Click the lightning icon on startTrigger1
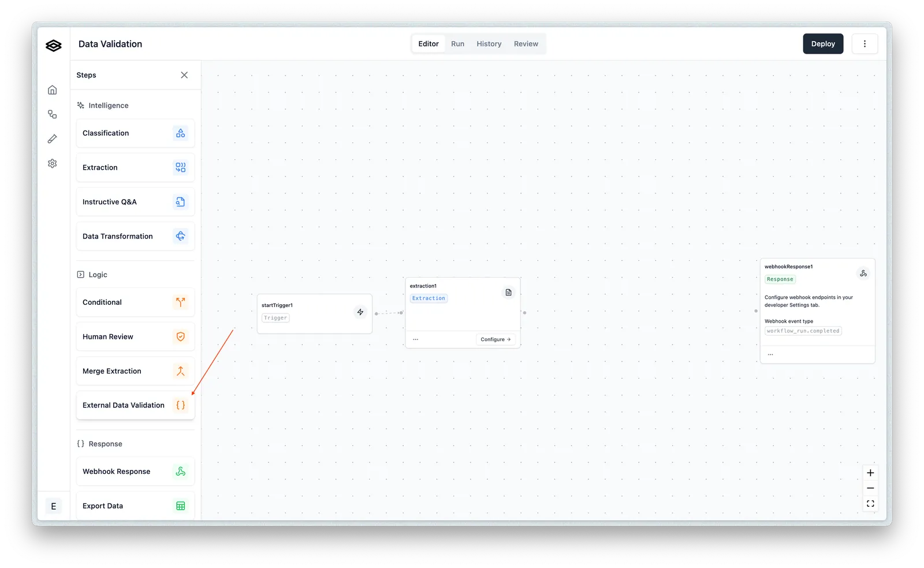The width and height of the screenshot is (924, 568). (360, 312)
